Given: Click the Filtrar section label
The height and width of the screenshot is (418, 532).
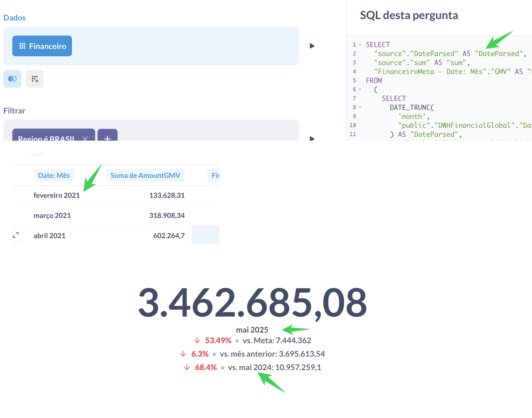Looking at the screenshot, I should pyautogui.click(x=14, y=111).
